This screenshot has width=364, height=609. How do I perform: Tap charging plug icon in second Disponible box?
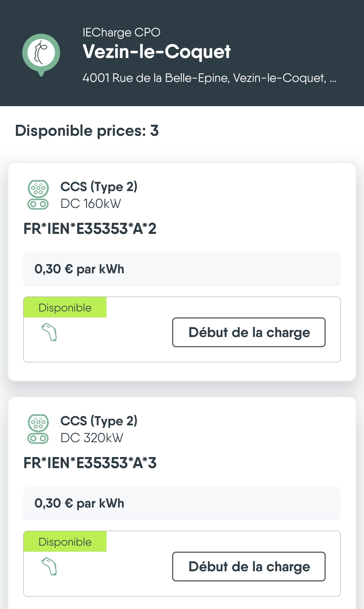pos(50,566)
